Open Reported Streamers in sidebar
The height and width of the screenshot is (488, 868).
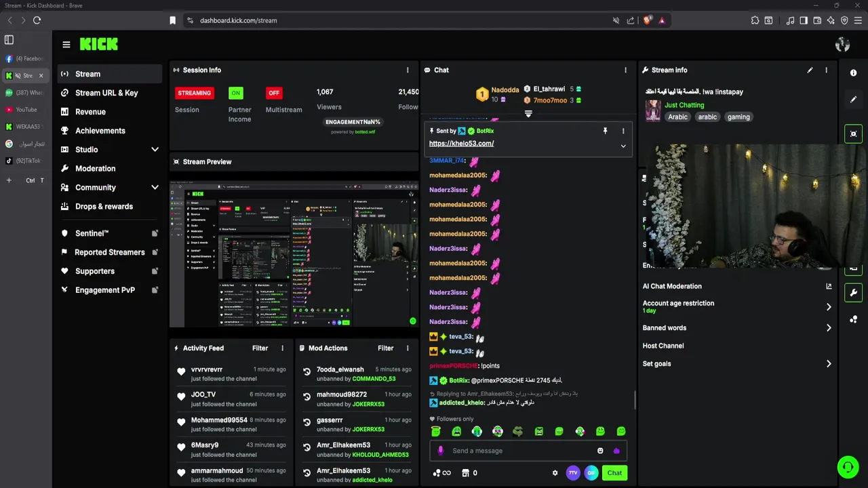pyautogui.click(x=108, y=252)
